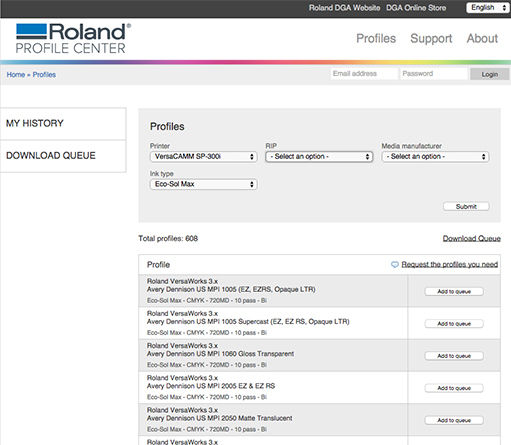Image resolution: width=511 pixels, height=445 pixels.
Task: Click the Profile column header
Action: [x=158, y=265]
